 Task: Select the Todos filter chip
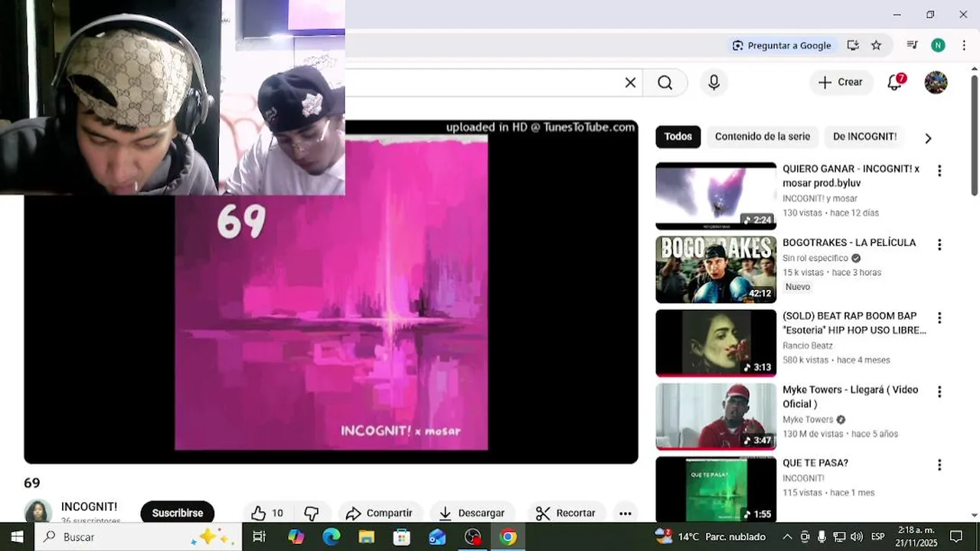[678, 136]
